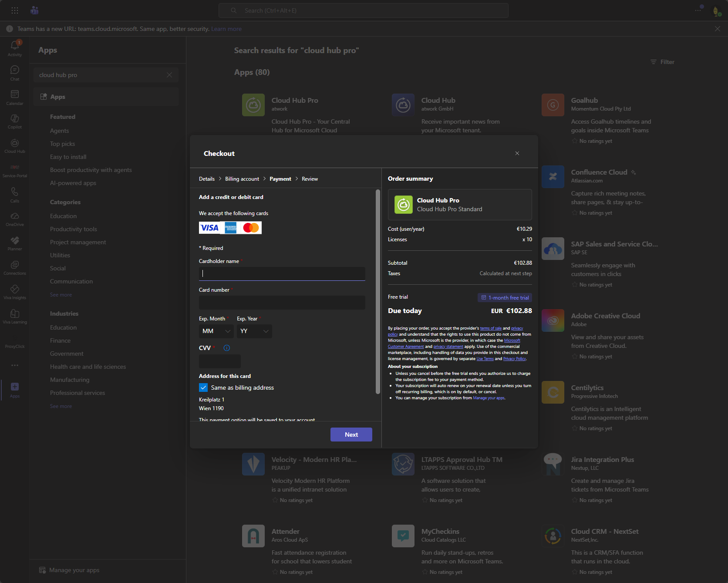This screenshot has height=583, width=728.
Task: Open the Activity feed icon
Action: pyautogui.click(x=15, y=48)
